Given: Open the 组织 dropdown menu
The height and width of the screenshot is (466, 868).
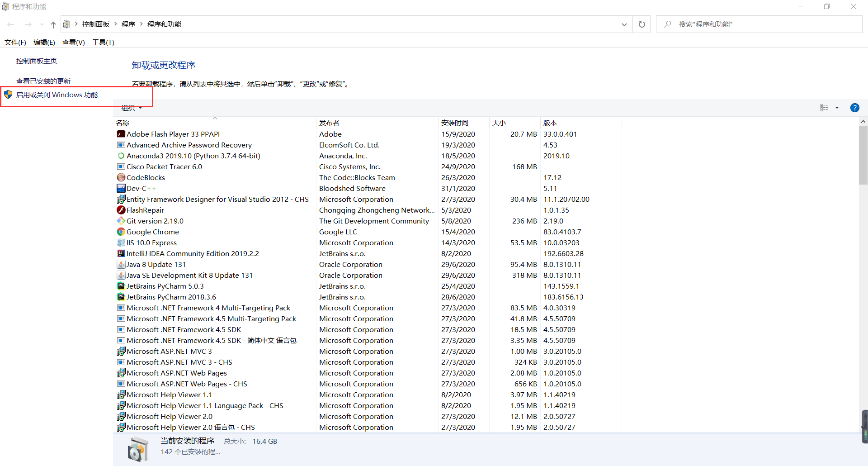Looking at the screenshot, I should 131,108.
